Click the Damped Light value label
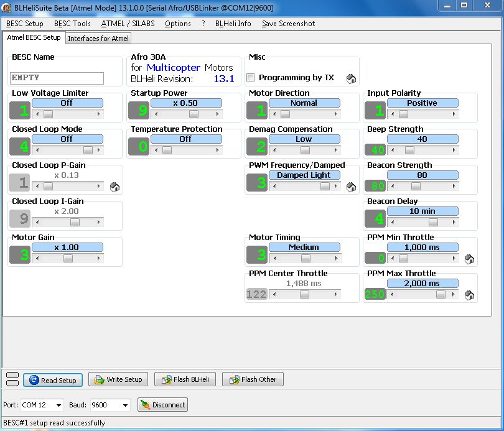This screenshot has width=504, height=431. 304,175
